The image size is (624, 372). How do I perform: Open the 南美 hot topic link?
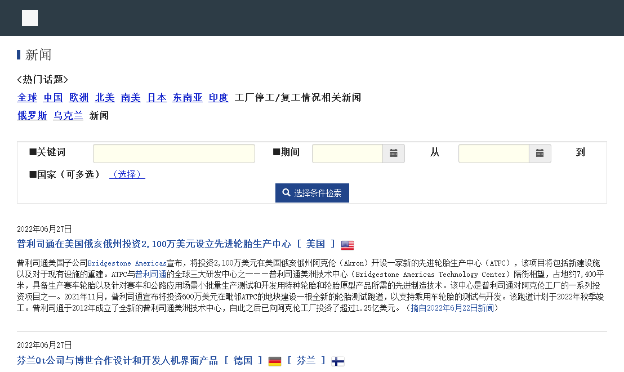pos(131,97)
